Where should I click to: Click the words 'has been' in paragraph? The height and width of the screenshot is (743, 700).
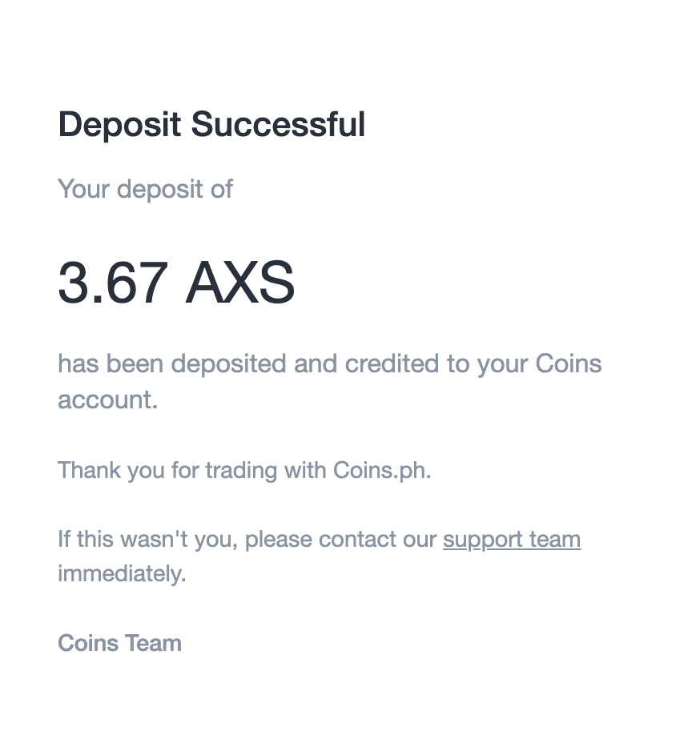(x=111, y=364)
